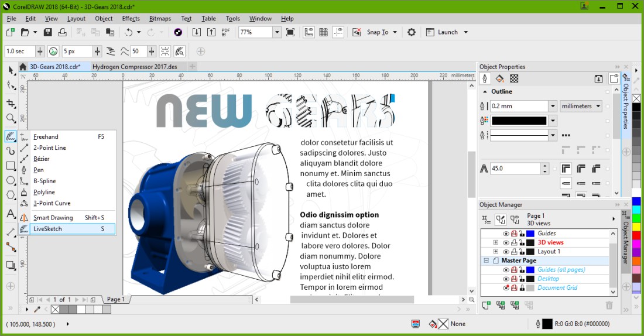Switch to Hydrogen Compressor 2017.des tab
This screenshot has height=336, width=644.
(135, 67)
